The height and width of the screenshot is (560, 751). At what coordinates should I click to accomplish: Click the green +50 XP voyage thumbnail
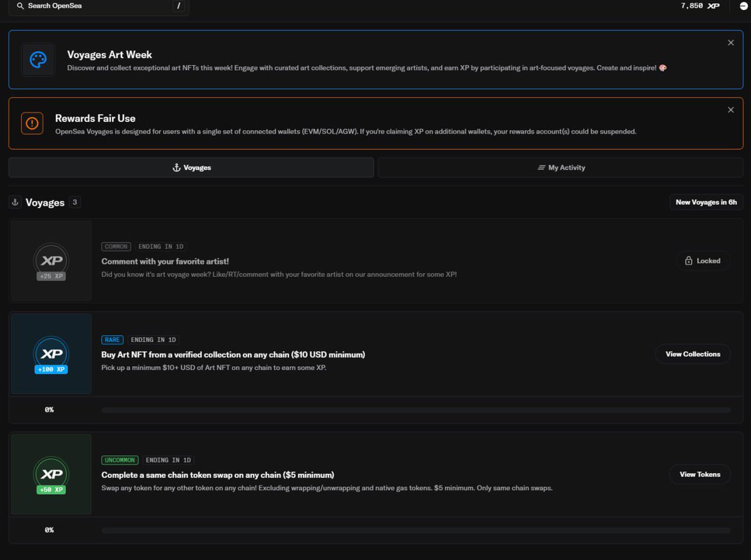51,474
